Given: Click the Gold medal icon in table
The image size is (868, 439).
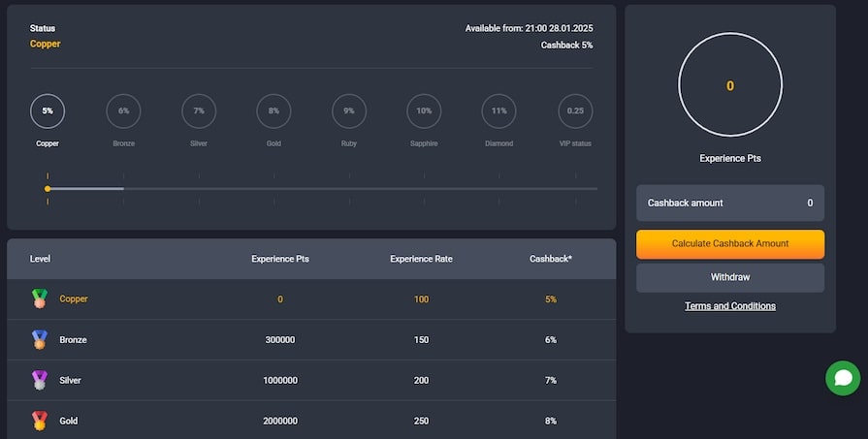Looking at the screenshot, I should (x=40, y=421).
